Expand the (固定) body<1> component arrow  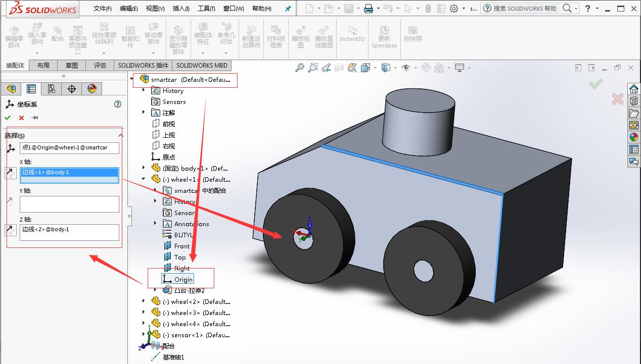coord(144,168)
